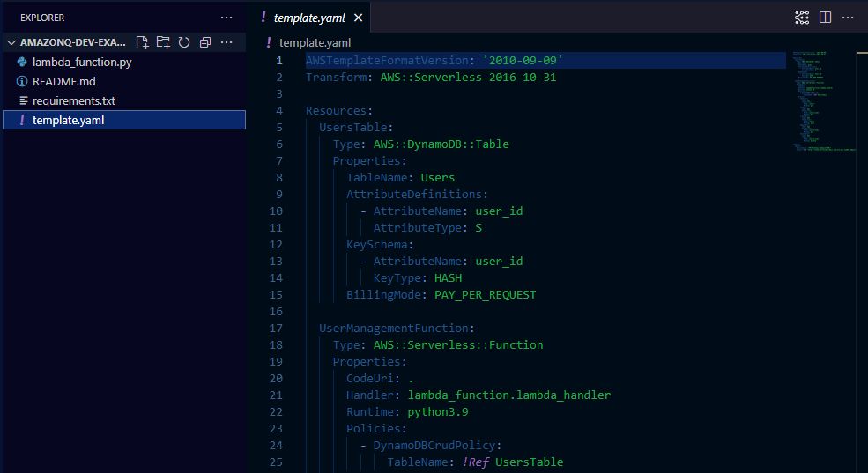
Task: Open Explorer panel Views and More Actions
Action: [226, 18]
